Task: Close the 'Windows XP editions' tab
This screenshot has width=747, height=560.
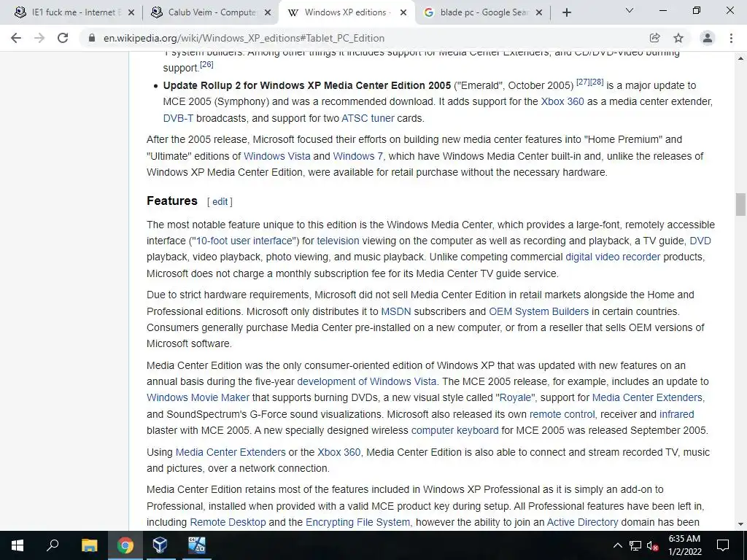Action: coord(403,12)
